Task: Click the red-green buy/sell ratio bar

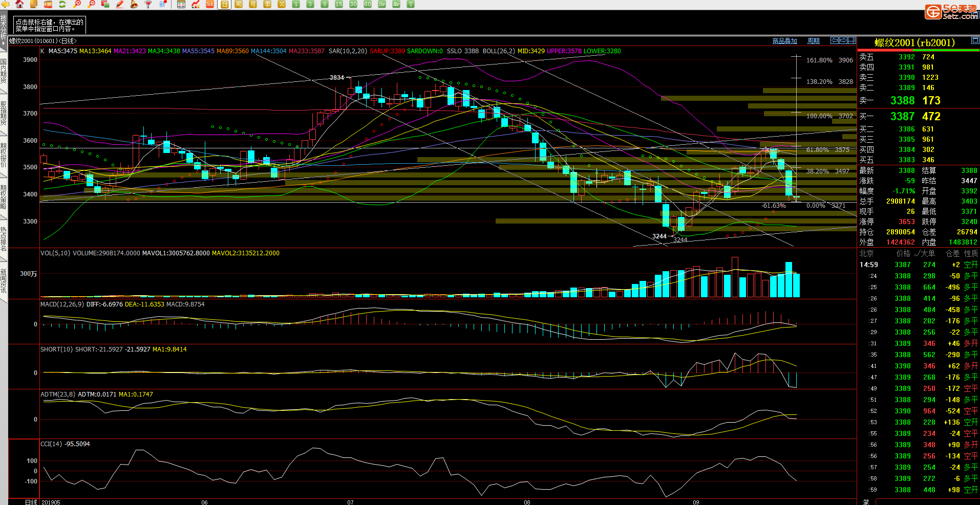Action: (918, 50)
